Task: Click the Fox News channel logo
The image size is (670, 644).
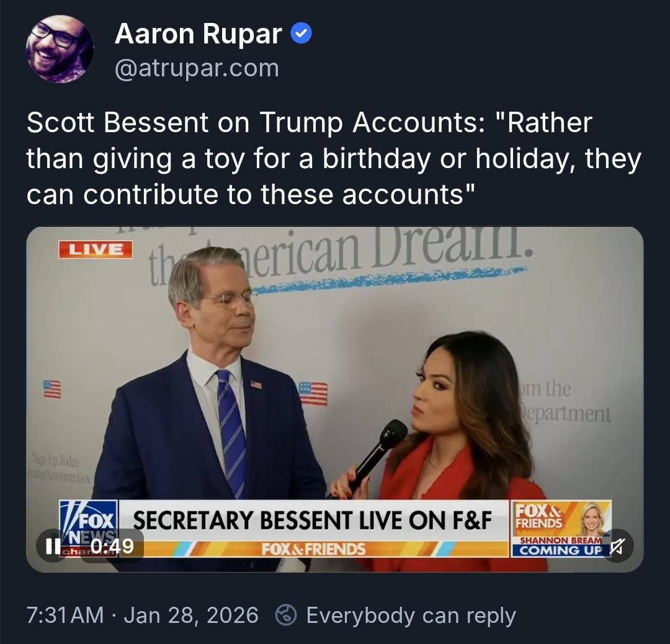Action: click(x=89, y=528)
